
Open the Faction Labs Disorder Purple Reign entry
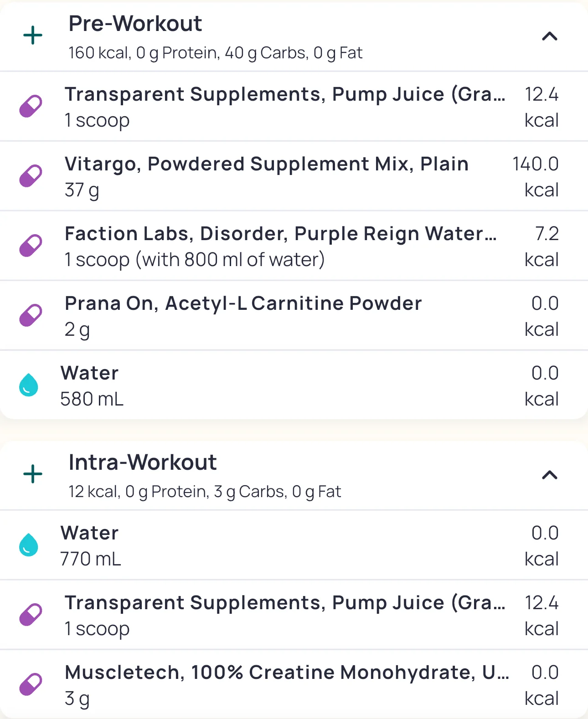pyautogui.click(x=280, y=234)
